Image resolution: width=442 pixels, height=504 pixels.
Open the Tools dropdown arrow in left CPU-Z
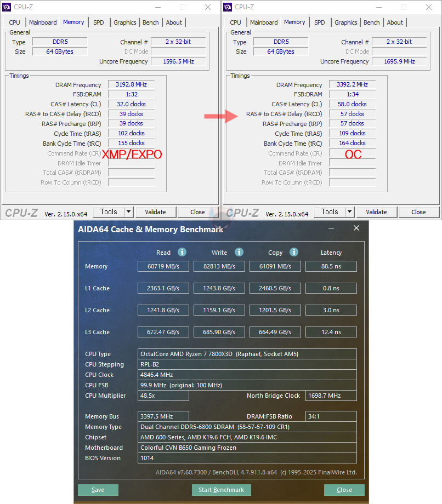click(129, 212)
